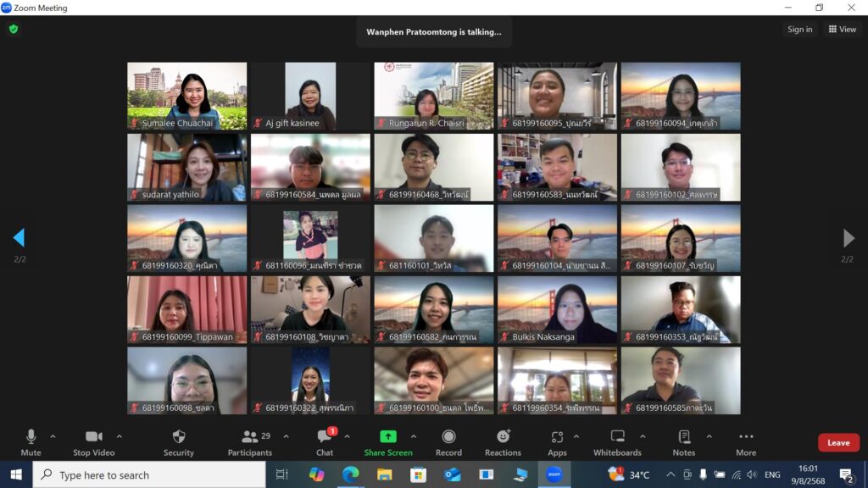868x488 pixels.
Task: Open the Whiteboards tool
Action: point(617,441)
